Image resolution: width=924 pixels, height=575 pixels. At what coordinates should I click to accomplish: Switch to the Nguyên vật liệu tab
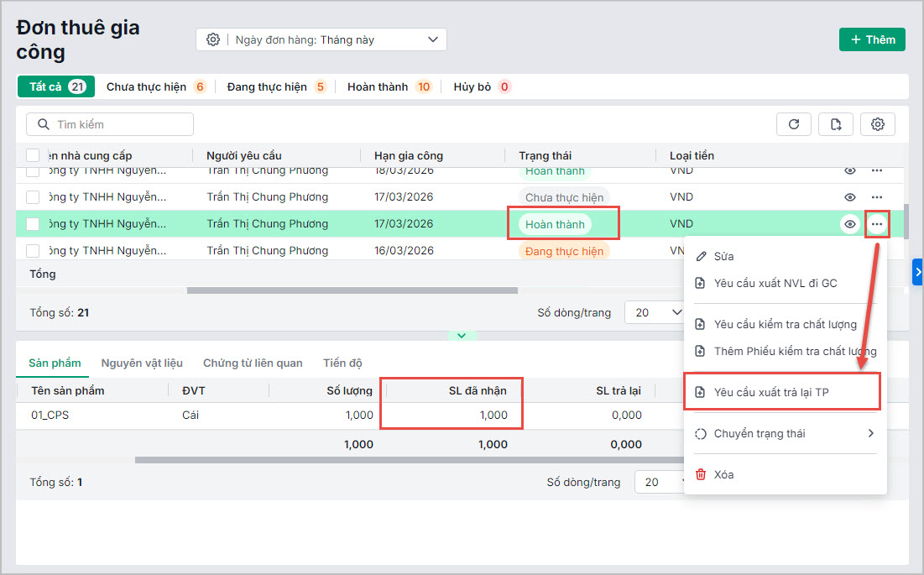tap(142, 363)
